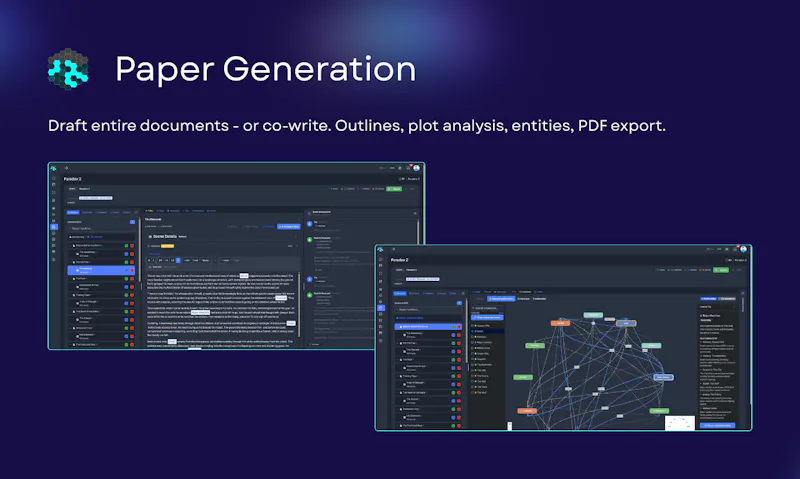This screenshot has height=479, width=800.
Task: Click first green chat avatar in assistant panel
Action: [310, 239]
